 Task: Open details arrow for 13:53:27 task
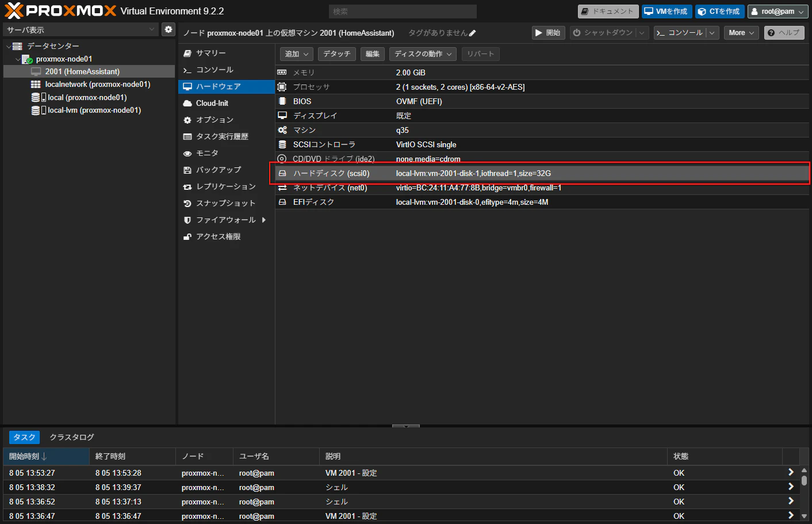pos(791,472)
